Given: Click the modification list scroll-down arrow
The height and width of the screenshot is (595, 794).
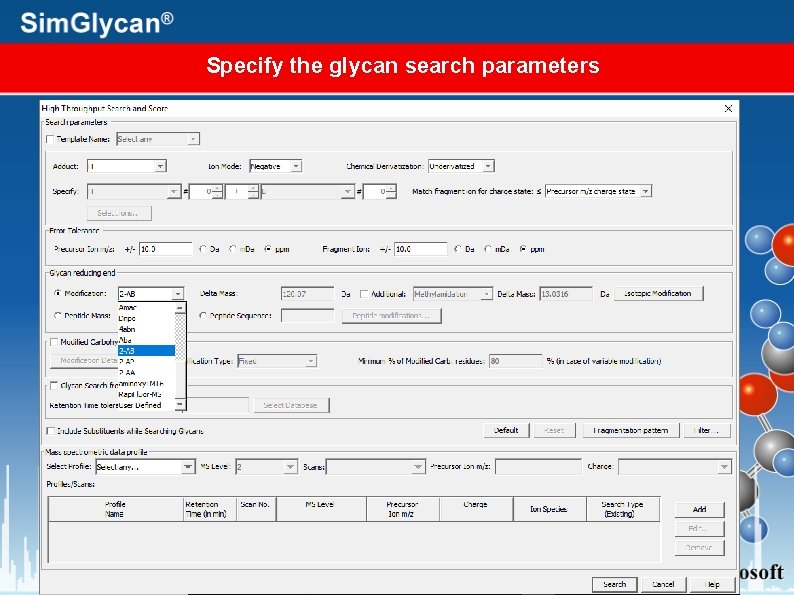Looking at the screenshot, I should [x=180, y=404].
